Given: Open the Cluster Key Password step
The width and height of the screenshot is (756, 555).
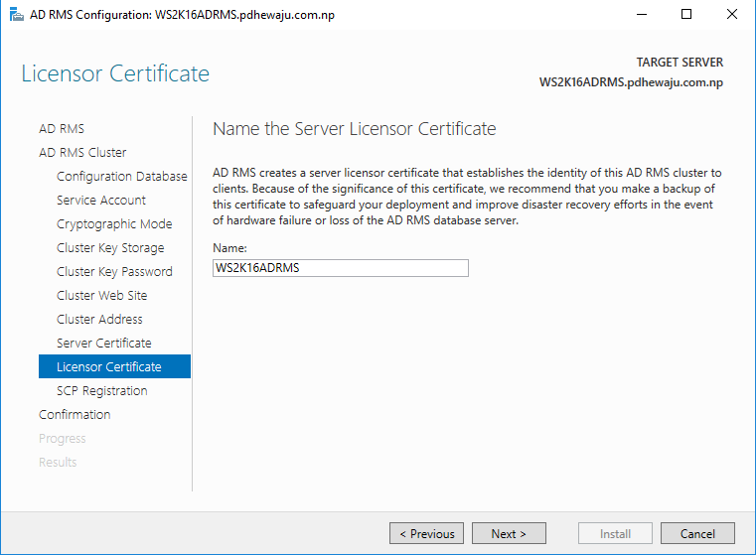Looking at the screenshot, I should pyautogui.click(x=114, y=272).
